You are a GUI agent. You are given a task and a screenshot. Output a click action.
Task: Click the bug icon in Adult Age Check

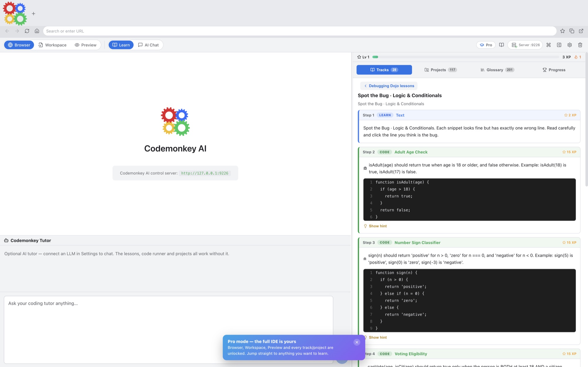pyautogui.click(x=365, y=168)
